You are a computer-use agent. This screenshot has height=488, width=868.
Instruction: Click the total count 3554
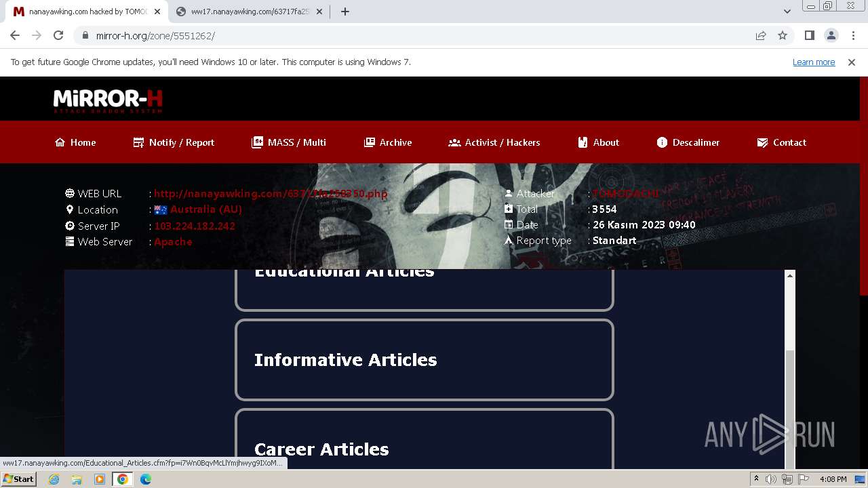point(604,209)
